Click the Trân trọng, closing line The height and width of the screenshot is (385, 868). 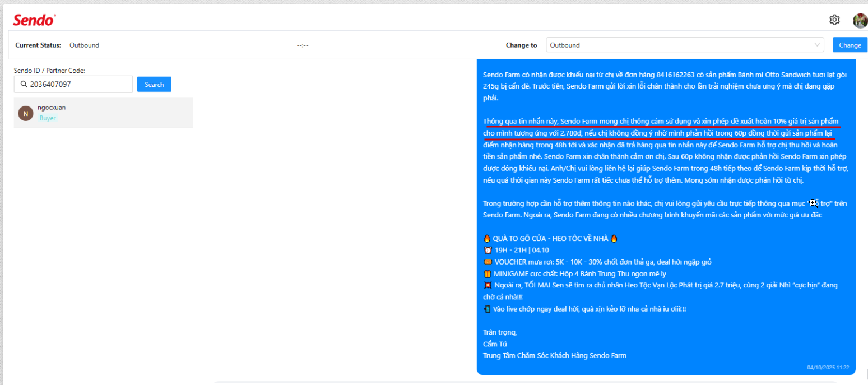coord(500,332)
